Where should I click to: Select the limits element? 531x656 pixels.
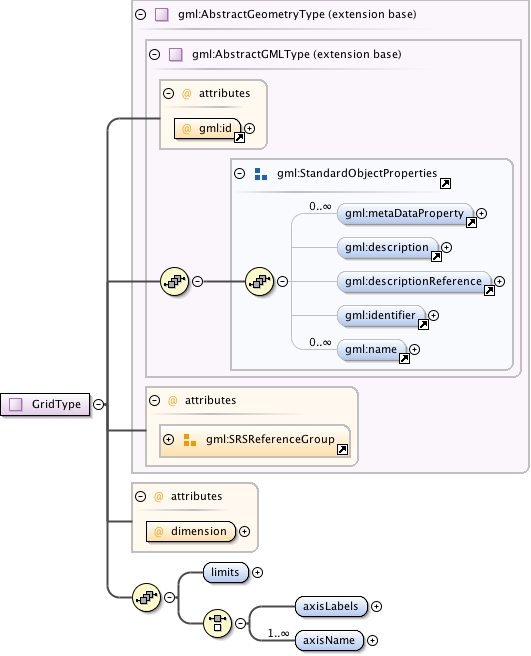(x=226, y=572)
